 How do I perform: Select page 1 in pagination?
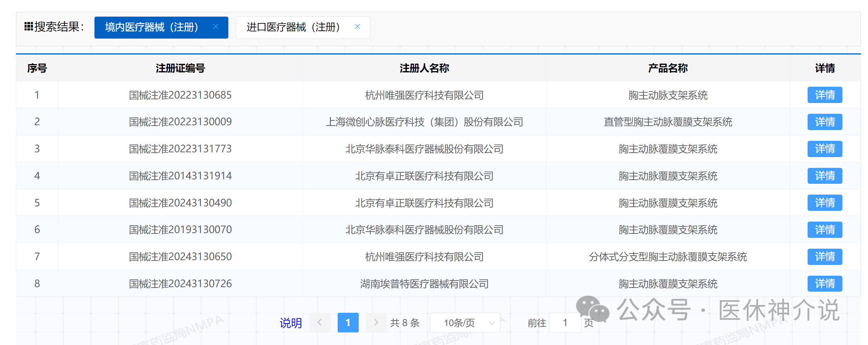(348, 322)
